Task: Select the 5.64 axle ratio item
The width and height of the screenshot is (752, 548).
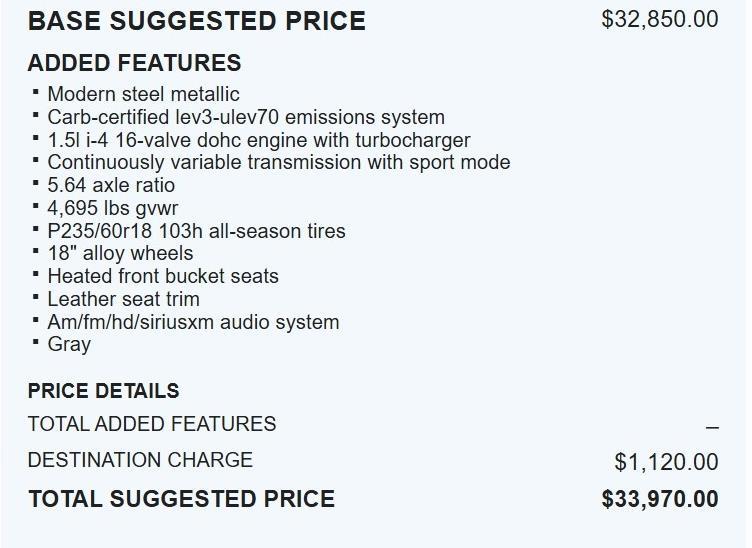Action: pyautogui.click(x=111, y=185)
